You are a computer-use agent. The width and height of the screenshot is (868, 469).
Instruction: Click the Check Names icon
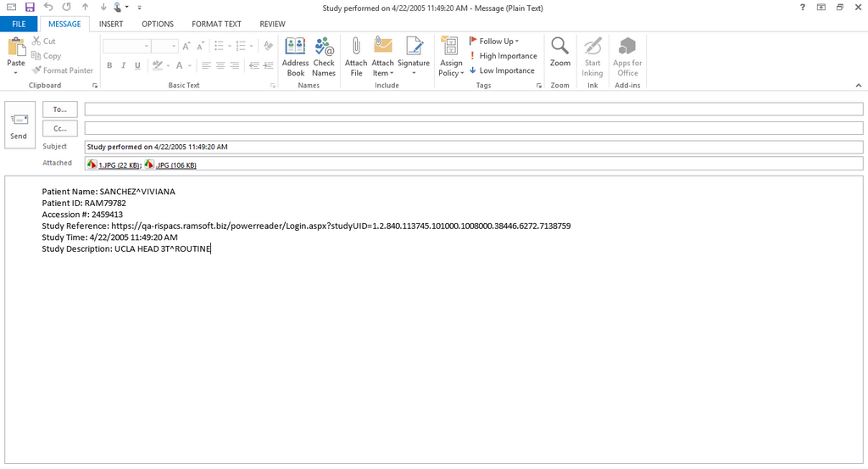pos(324,57)
